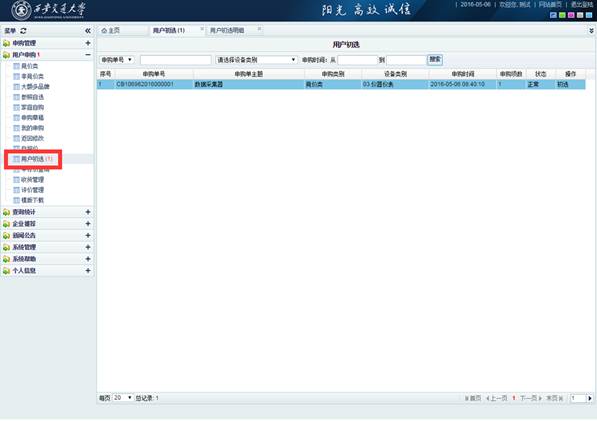597x421 pixels.
Task: Open the 申购单号 search-field dropdown
Action: tap(117, 60)
